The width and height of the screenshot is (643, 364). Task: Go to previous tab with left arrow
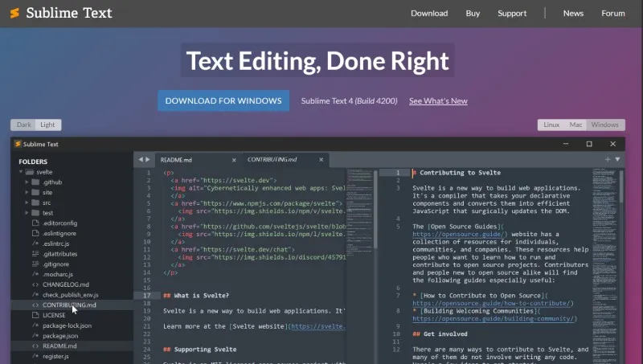(141, 159)
